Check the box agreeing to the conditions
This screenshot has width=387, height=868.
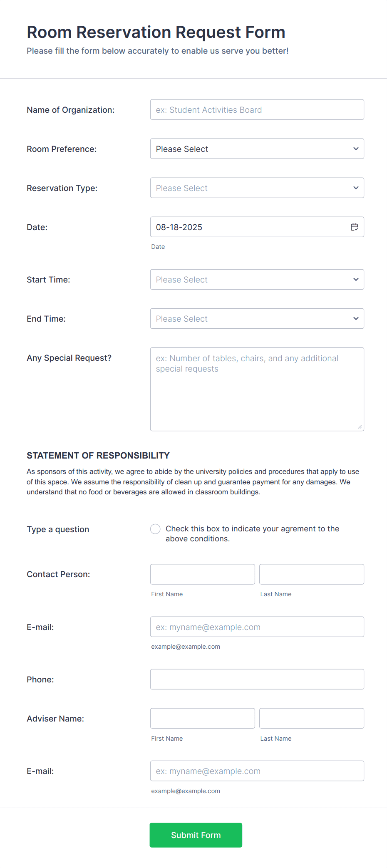point(155,528)
